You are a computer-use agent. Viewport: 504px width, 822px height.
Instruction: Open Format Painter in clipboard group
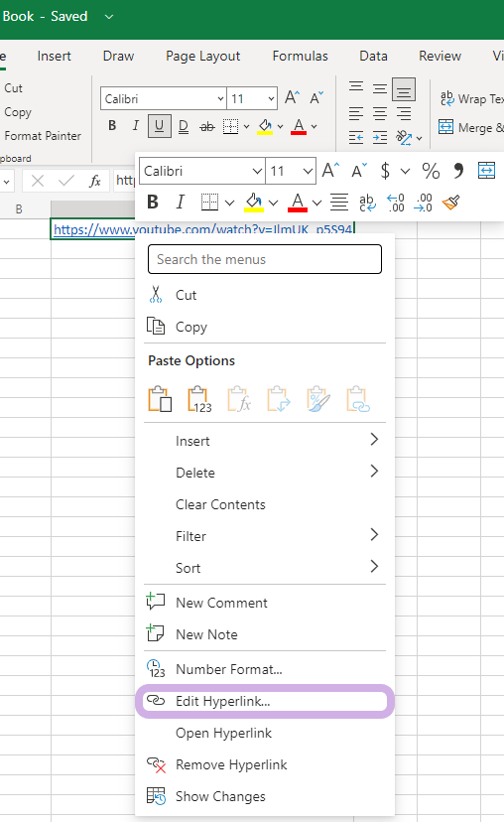point(43,136)
